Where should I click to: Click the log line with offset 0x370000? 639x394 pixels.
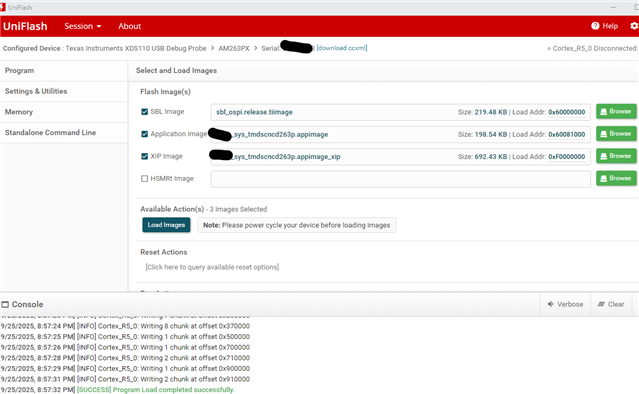point(125,326)
